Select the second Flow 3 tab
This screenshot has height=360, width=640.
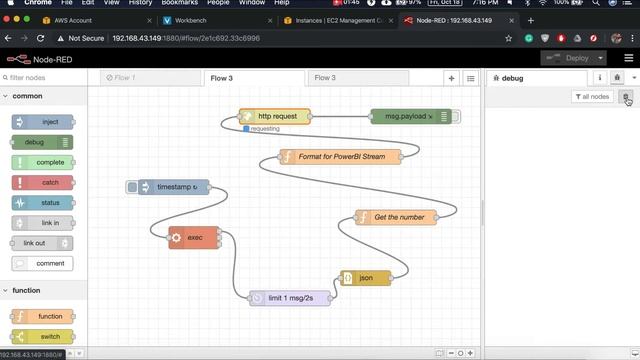click(x=358, y=78)
